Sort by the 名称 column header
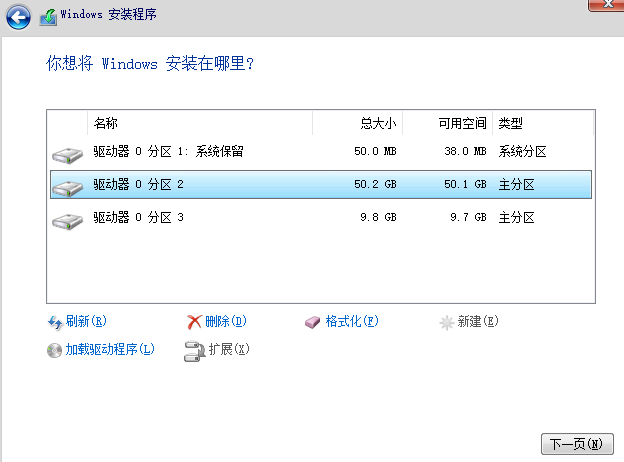This screenshot has height=462, width=624. [105, 123]
